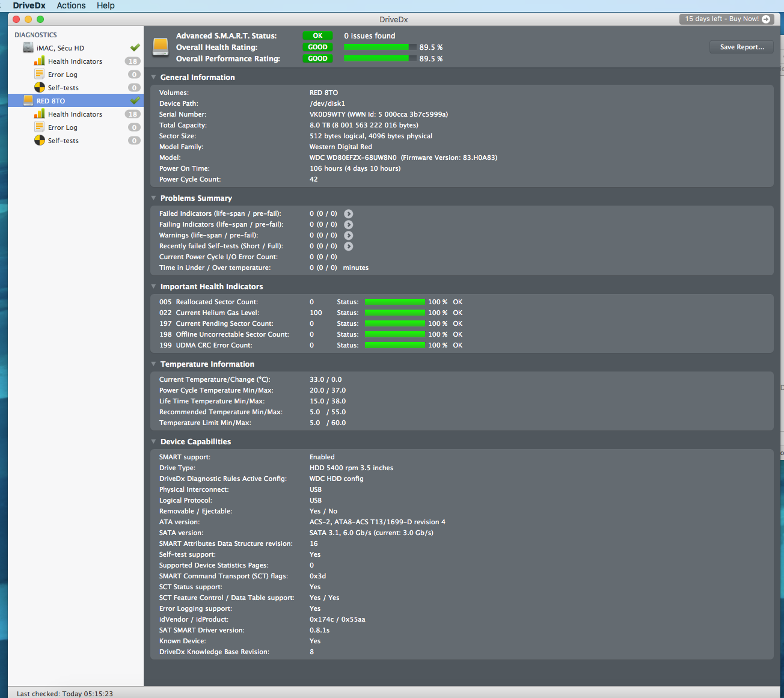Screen dimensions: 784x698
Task: Select the RED 8TO external drive icon
Action: 28,100
